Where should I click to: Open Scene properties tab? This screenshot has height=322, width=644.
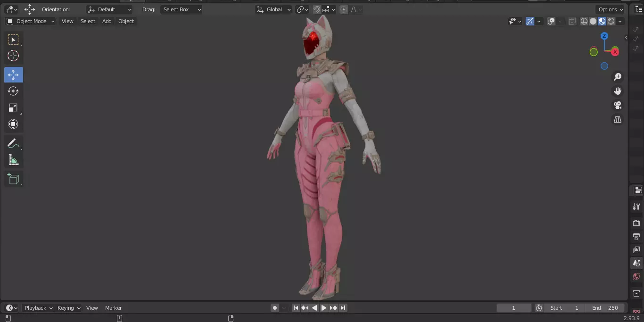[x=636, y=263]
